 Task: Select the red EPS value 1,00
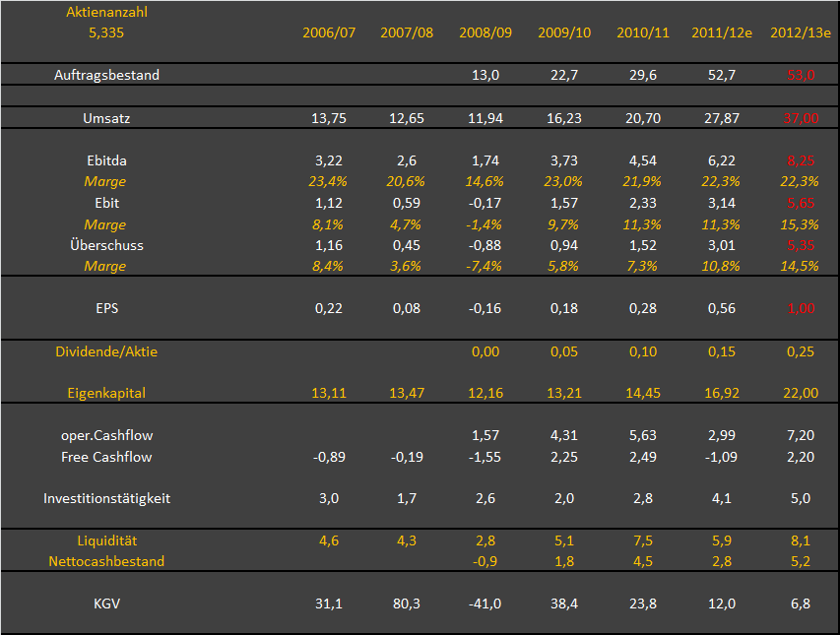[801, 308]
